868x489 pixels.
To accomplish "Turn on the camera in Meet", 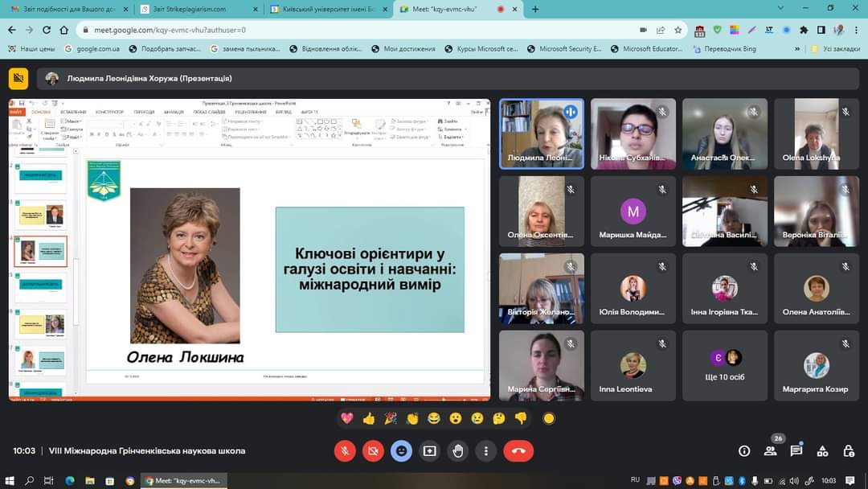I will tap(373, 451).
